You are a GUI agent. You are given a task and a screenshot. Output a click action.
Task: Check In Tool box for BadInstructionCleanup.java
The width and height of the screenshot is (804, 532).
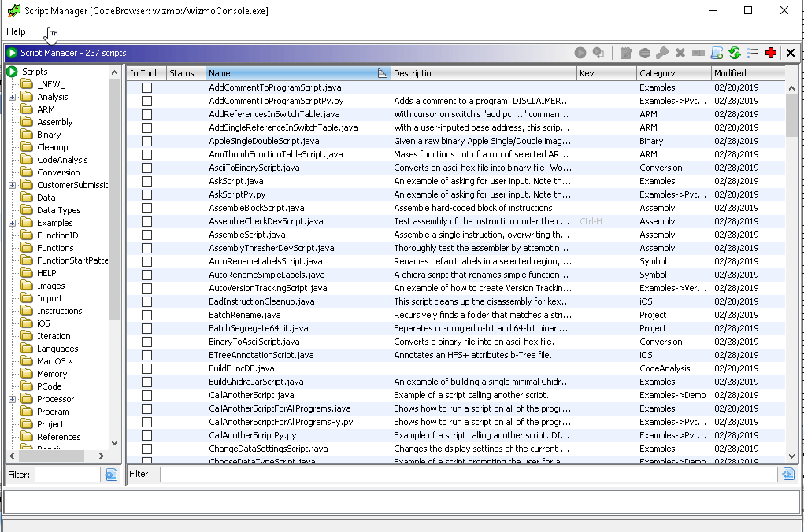pyautogui.click(x=146, y=301)
